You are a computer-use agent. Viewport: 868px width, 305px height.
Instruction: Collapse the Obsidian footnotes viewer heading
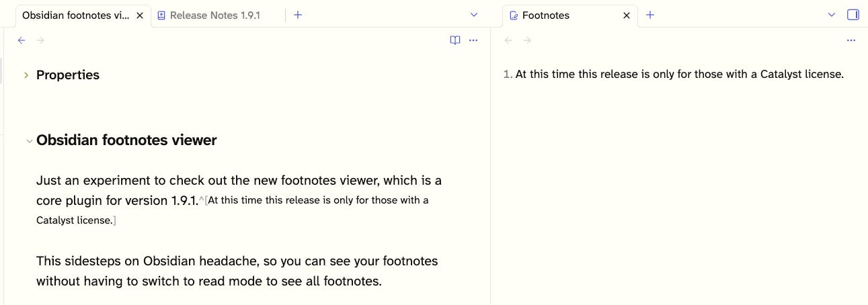(x=29, y=141)
